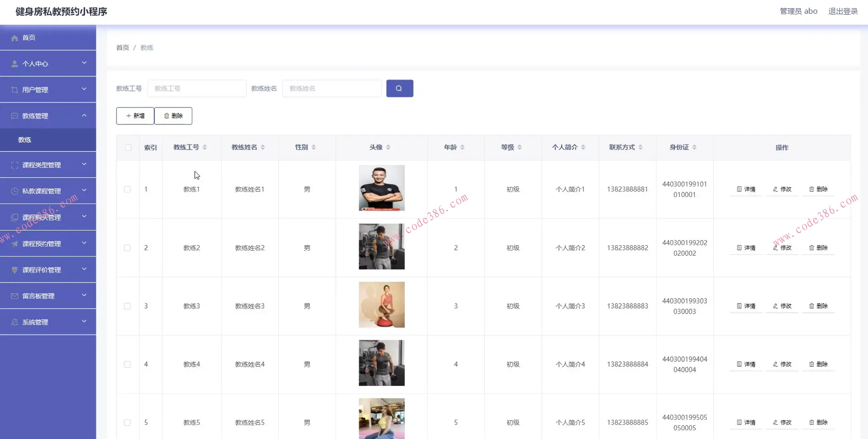868x439 pixels.
Task: Click the pencil edit icon on 教练2 row
Action: (775, 247)
